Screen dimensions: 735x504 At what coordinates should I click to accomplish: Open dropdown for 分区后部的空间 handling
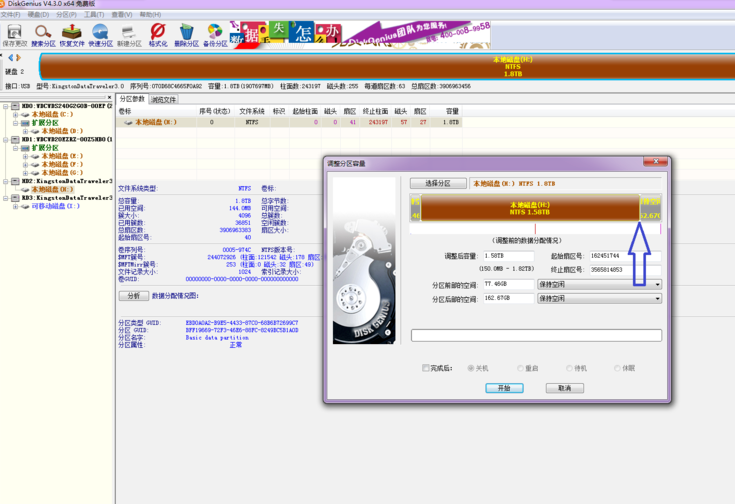click(x=657, y=299)
